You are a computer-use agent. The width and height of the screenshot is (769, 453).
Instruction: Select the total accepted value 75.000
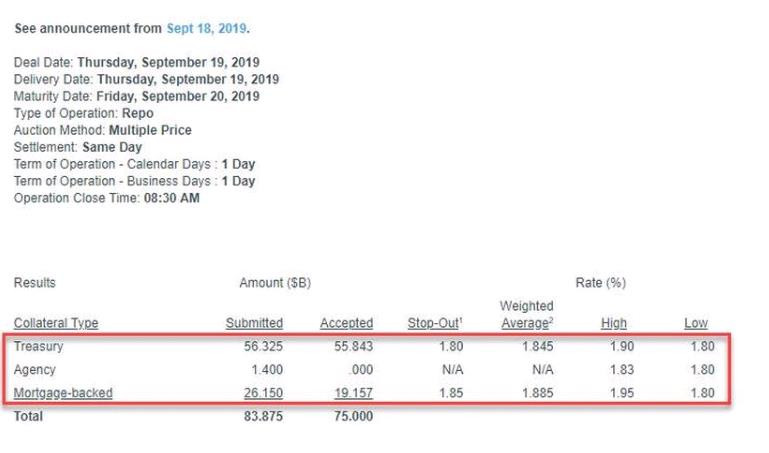coord(352,417)
